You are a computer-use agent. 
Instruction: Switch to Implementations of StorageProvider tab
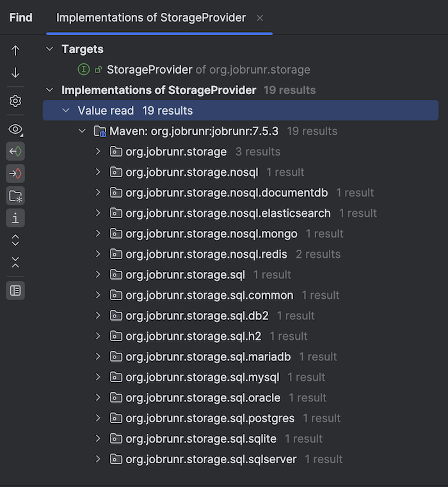[x=150, y=18]
